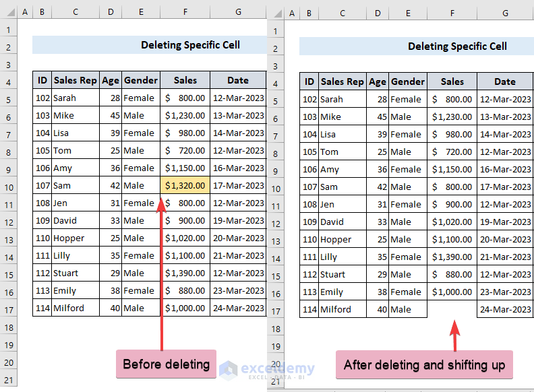Select column B header in right sheet
The height and width of the screenshot is (392, 534).
(309, 13)
